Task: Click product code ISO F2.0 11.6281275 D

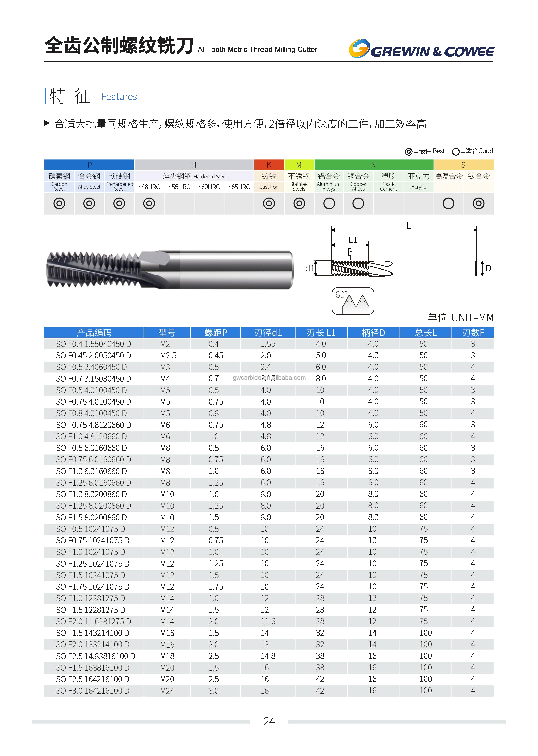Action: 92,621
